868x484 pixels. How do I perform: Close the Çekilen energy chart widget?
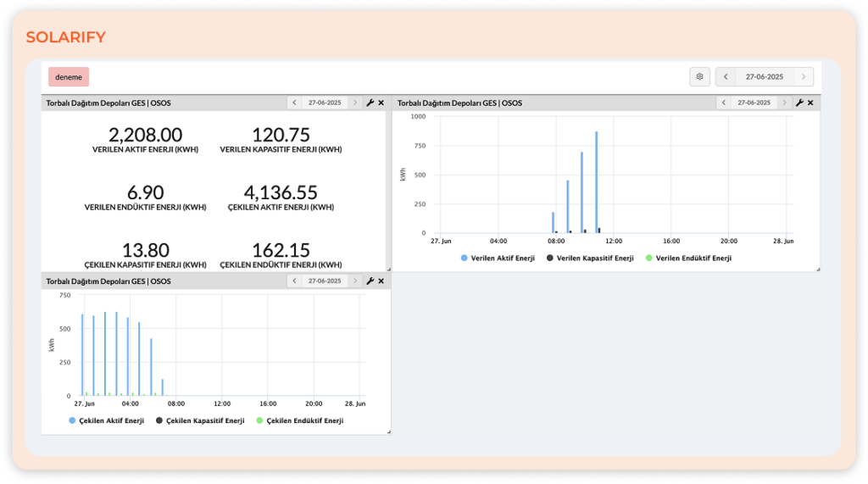[381, 281]
